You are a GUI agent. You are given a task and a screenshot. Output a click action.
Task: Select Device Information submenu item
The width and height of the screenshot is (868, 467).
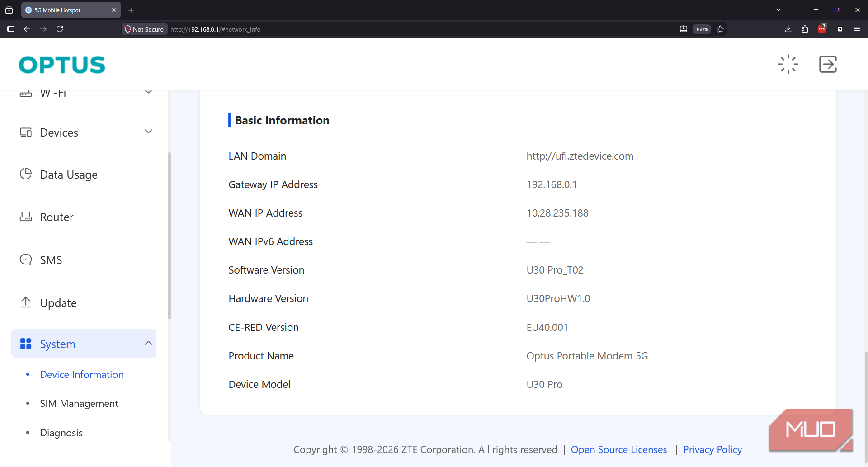82,374
